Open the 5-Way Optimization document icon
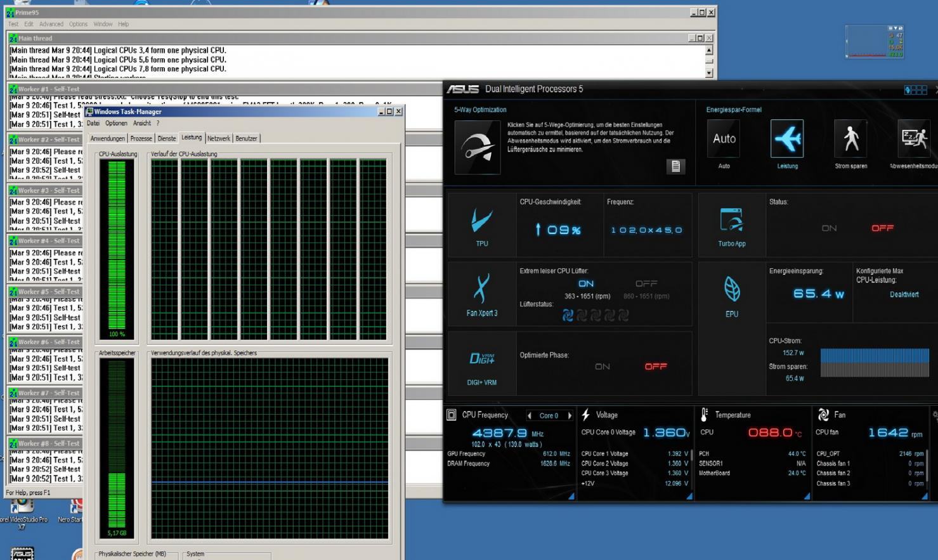This screenshot has height=560, width=938. tap(675, 166)
